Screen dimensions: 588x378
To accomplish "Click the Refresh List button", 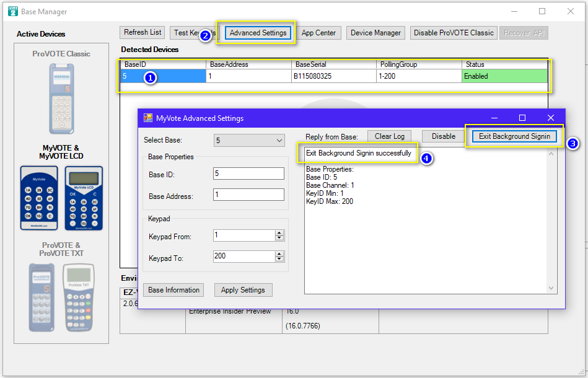I will [143, 33].
